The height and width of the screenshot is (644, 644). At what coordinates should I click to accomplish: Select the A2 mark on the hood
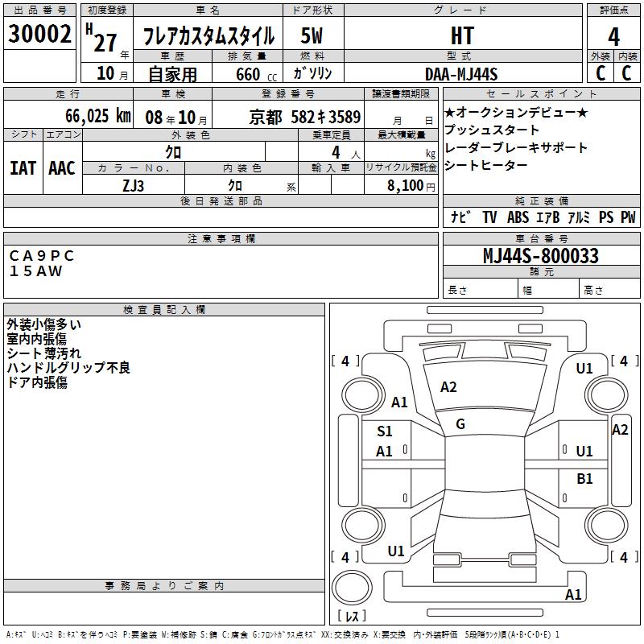[448, 387]
